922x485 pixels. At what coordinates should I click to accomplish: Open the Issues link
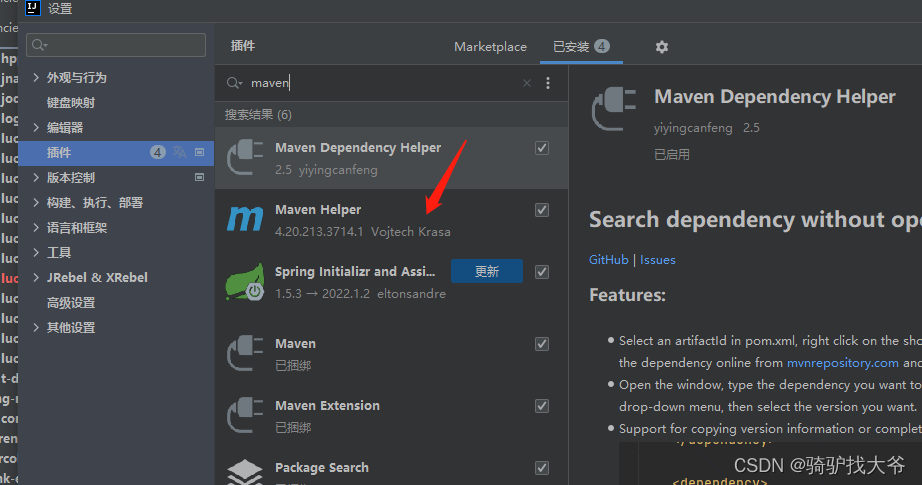click(657, 259)
